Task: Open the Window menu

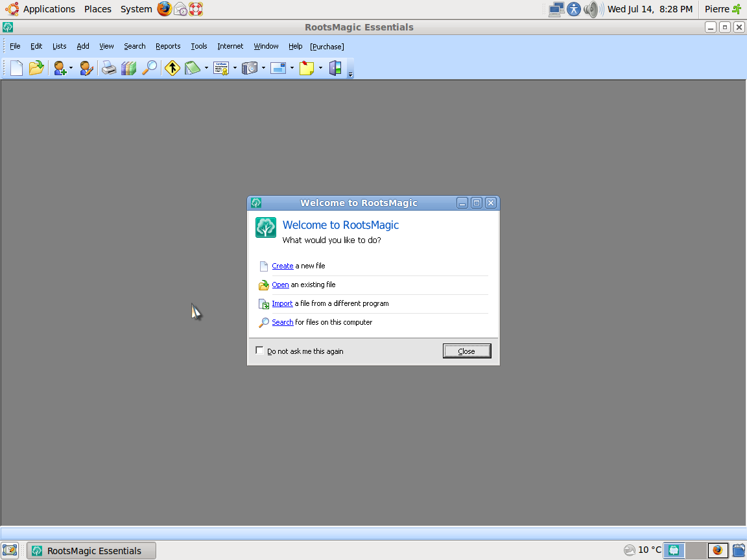Action: tap(267, 46)
